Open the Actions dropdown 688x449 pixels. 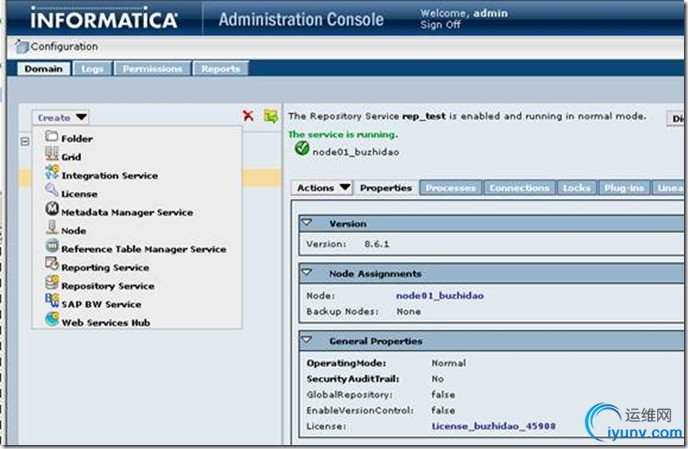tap(322, 188)
